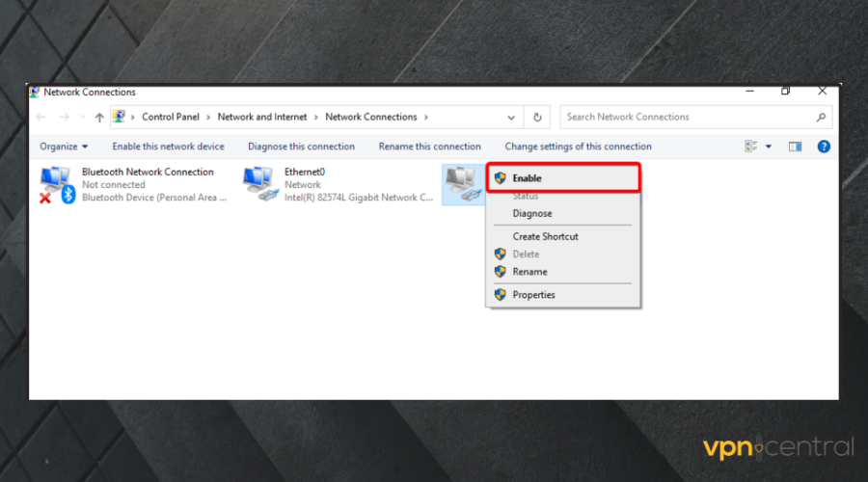Click Diagnose this connection in toolbar
The image size is (868, 482).
301,147
